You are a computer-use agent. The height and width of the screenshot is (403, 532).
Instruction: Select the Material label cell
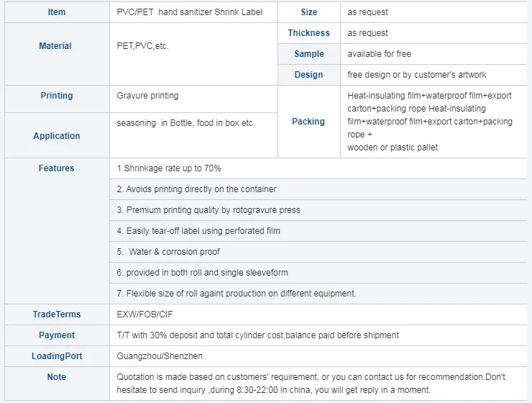pyautogui.click(x=55, y=46)
